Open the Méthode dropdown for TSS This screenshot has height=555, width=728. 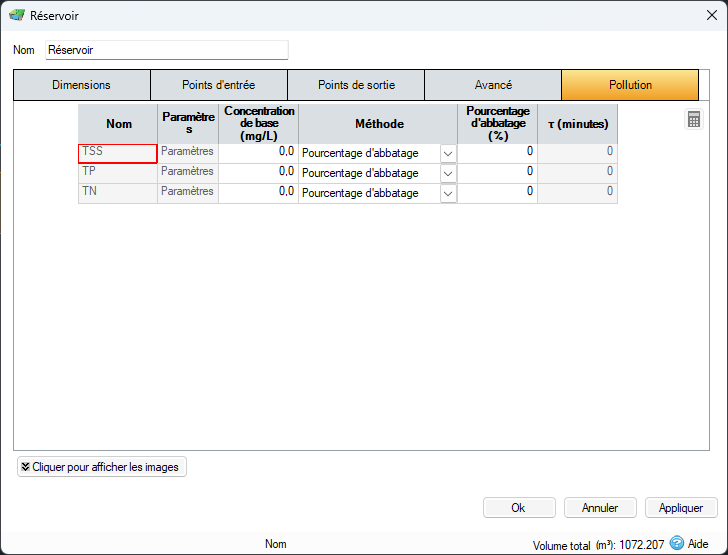(x=448, y=154)
